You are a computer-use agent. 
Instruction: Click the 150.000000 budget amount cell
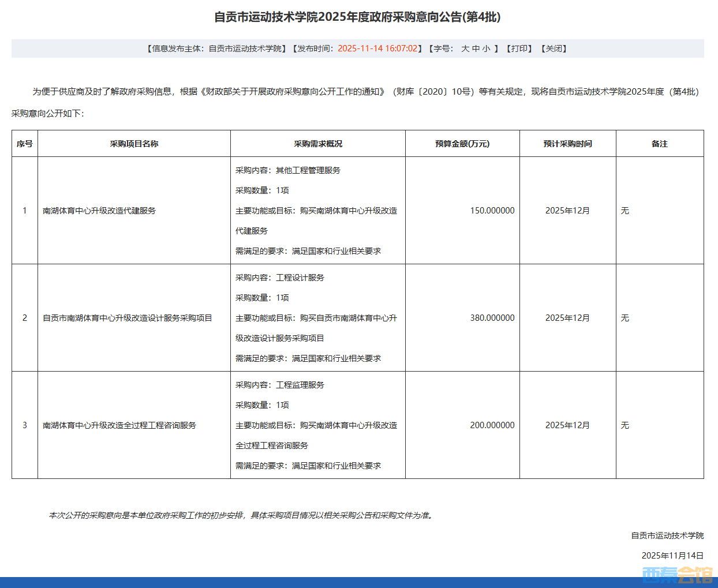(492, 211)
